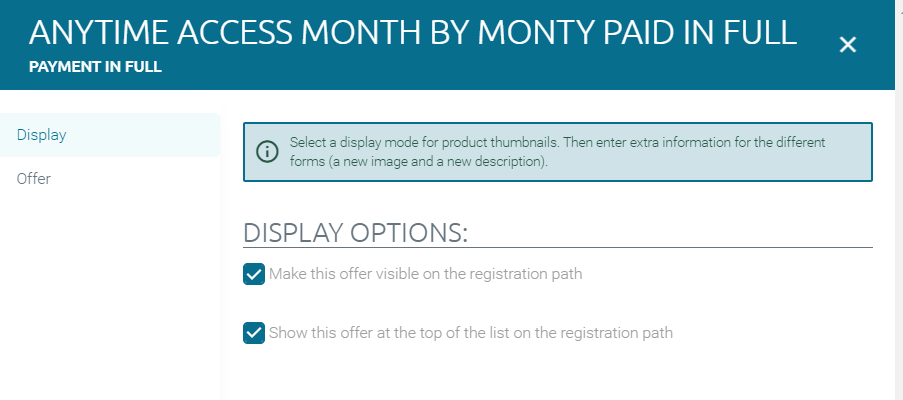Click the info circle icon in banner
This screenshot has width=903, height=400.
point(267,152)
